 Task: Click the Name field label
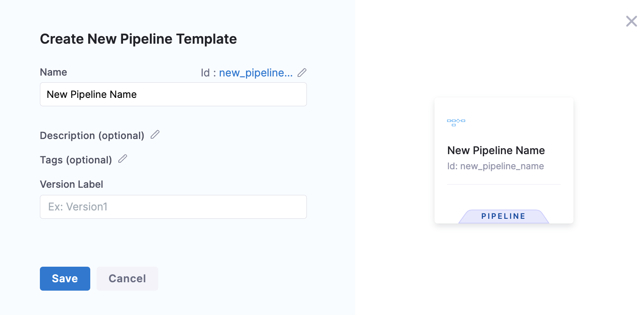[53, 72]
